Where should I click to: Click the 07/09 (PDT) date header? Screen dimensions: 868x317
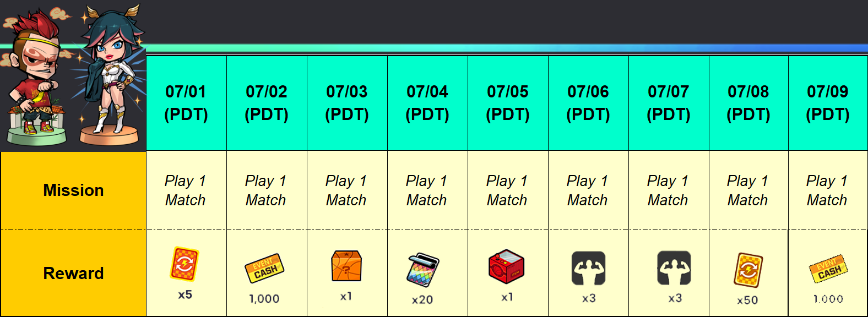(828, 103)
